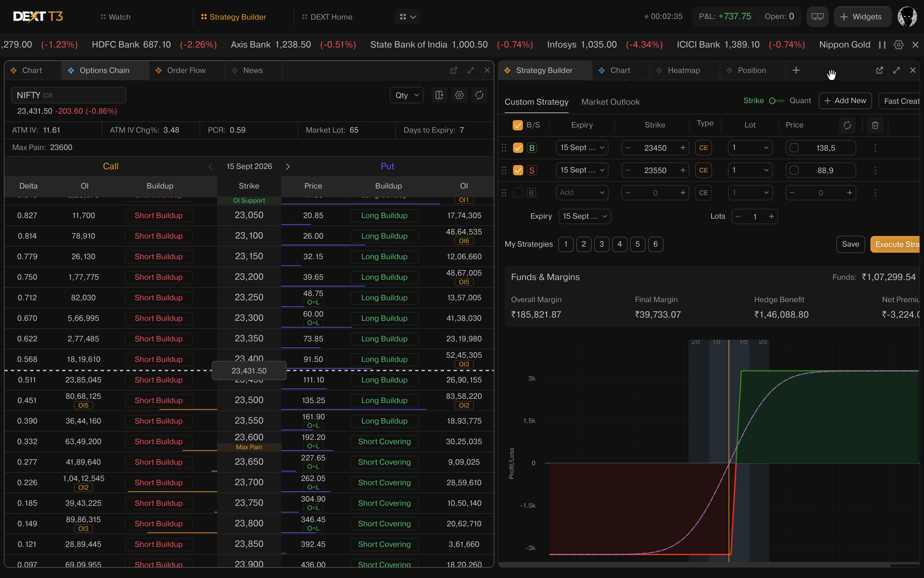The width and height of the screenshot is (924, 578).
Task: Click the 138,5 price field
Action: (x=821, y=148)
